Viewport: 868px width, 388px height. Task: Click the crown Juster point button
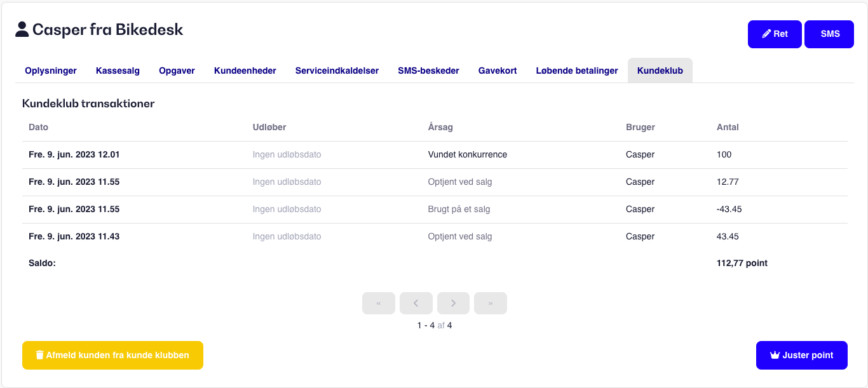[x=802, y=355]
